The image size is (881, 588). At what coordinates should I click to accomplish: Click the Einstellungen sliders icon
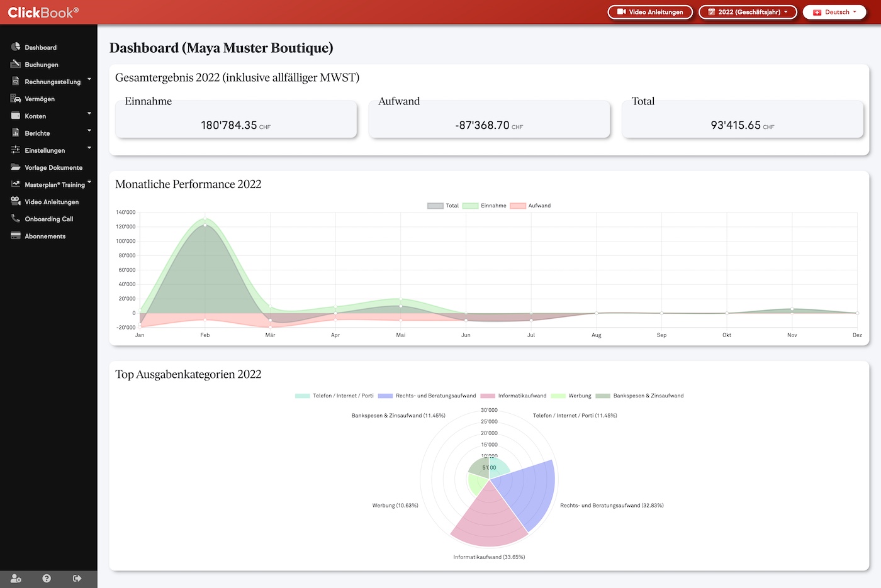point(16,150)
